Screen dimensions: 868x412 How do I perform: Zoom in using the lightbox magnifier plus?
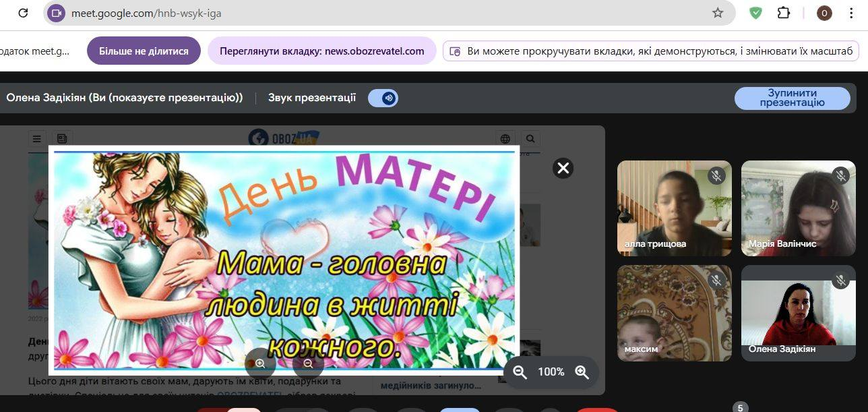[260, 363]
